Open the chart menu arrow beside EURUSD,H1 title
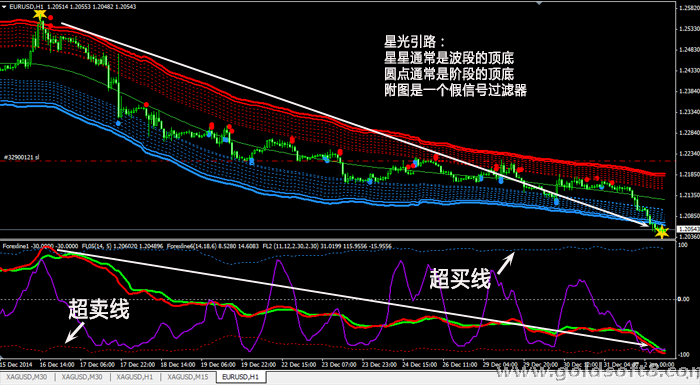 coord(4,7)
